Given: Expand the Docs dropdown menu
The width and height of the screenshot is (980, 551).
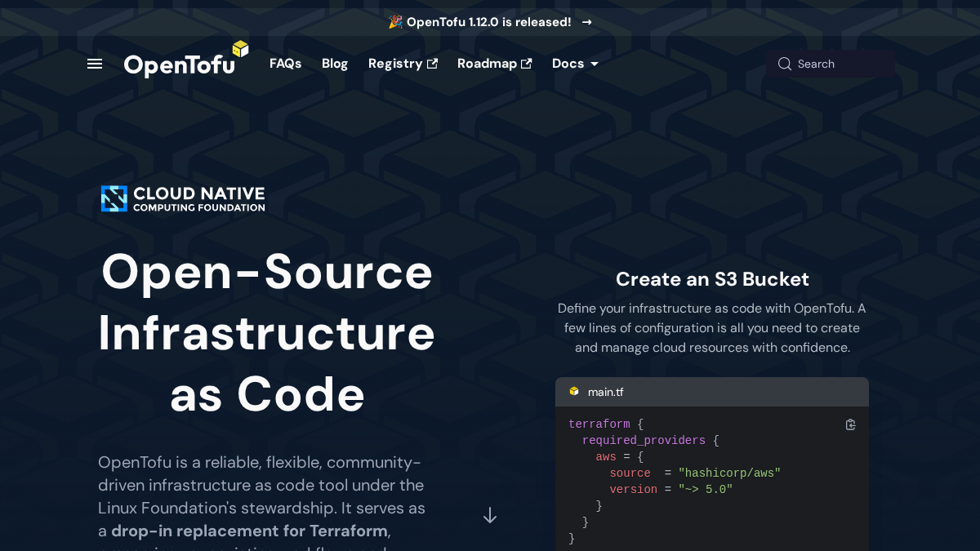Looking at the screenshot, I should click(575, 64).
